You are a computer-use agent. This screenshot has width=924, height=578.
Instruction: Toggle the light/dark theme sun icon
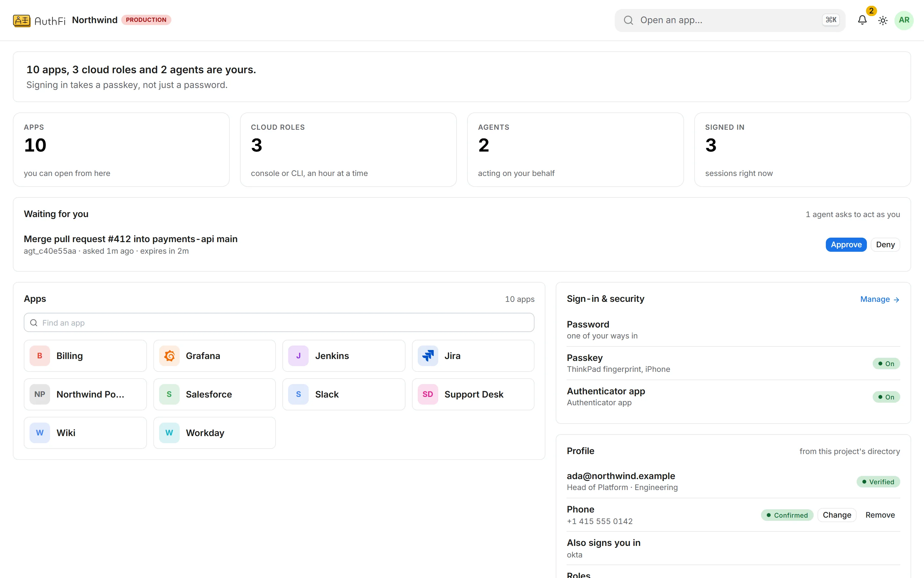tap(883, 21)
